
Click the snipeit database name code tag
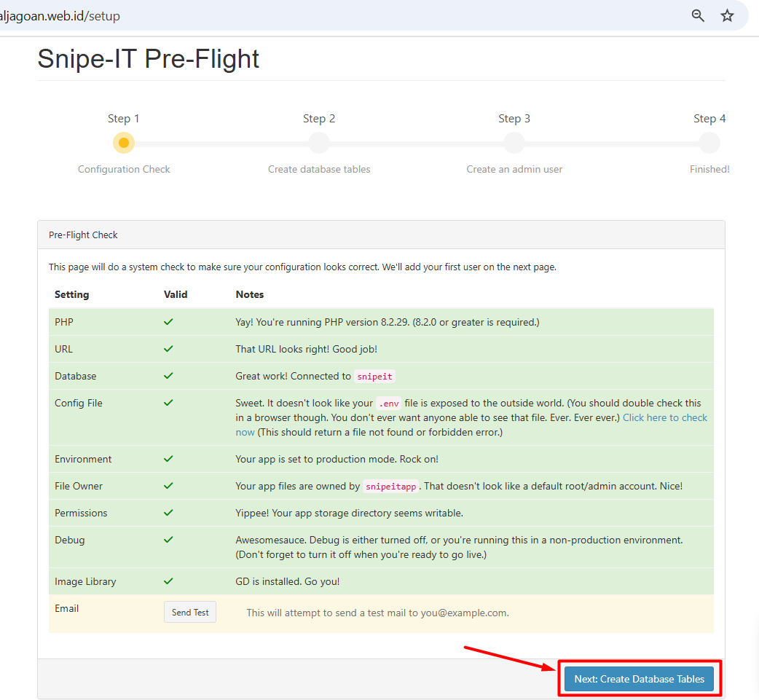(374, 377)
